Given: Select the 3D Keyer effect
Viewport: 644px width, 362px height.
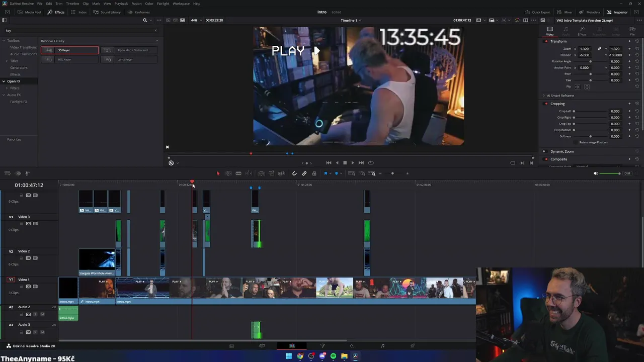Looking at the screenshot, I should [x=70, y=50].
